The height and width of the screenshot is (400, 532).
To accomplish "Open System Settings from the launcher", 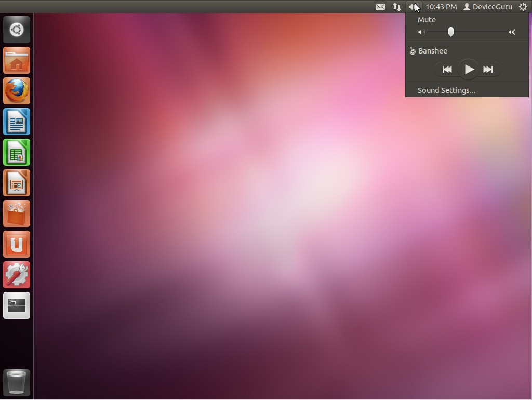I will pyautogui.click(x=17, y=275).
